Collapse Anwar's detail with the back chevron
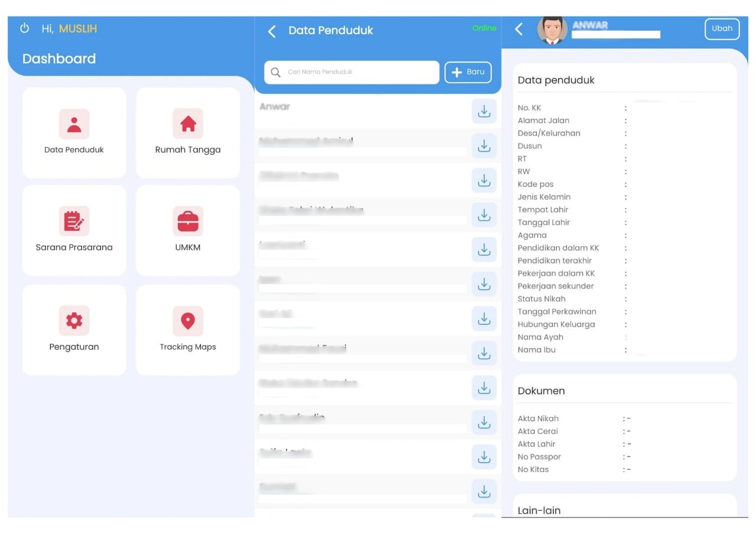Viewport: 756px width, 534px height. pos(519,28)
